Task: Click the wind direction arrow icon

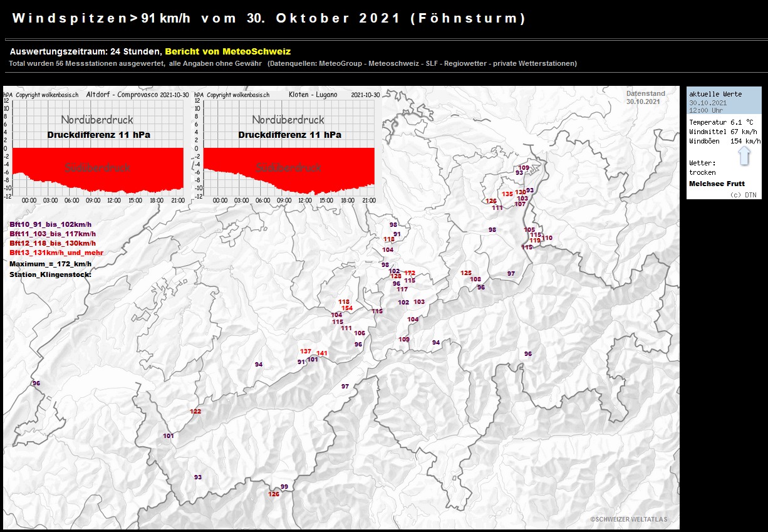Action: [x=744, y=155]
